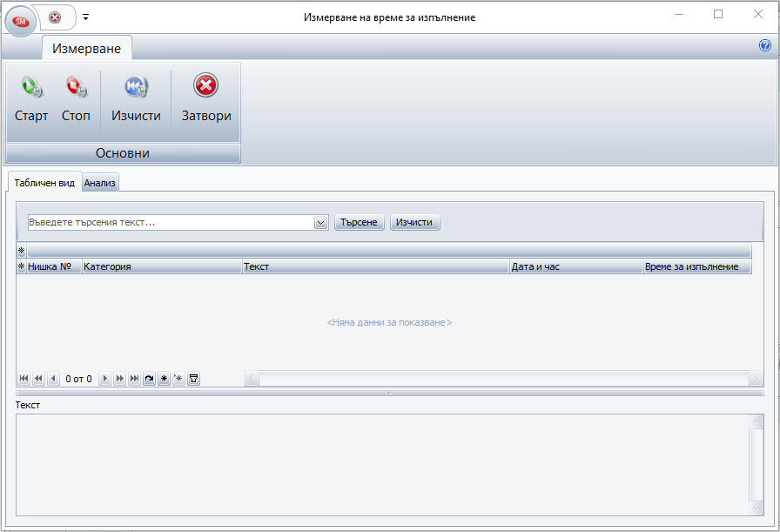Click the bookmark asterisk navigator button

tap(164, 379)
